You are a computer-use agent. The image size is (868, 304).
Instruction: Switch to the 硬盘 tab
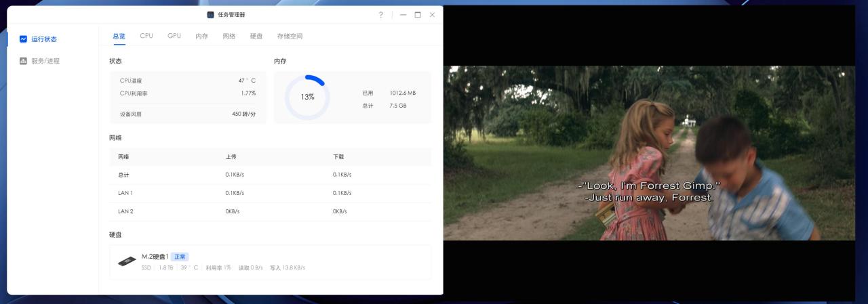point(256,36)
